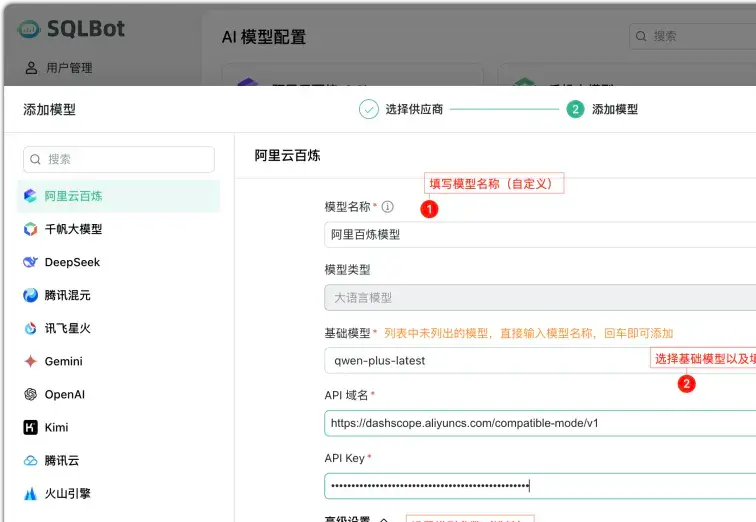Screen dimensions: 756x522
Task: Select 火山引擎 from the provider list
Action: (66, 493)
